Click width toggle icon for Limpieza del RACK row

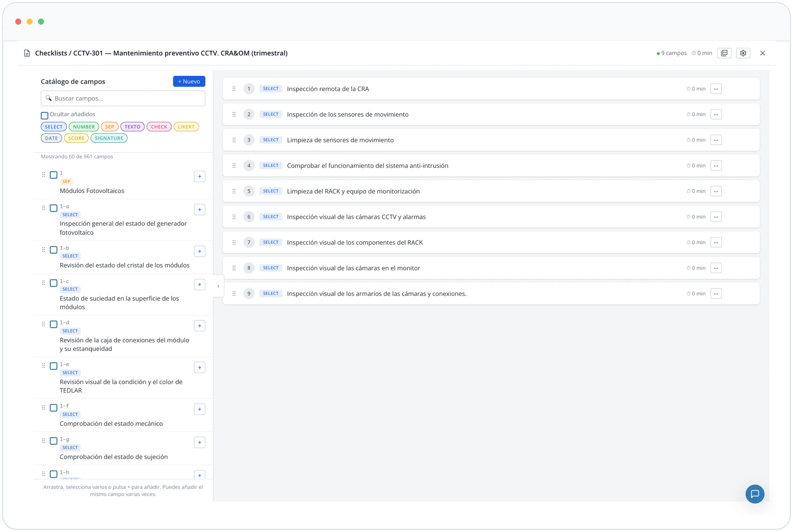pyautogui.click(x=716, y=191)
